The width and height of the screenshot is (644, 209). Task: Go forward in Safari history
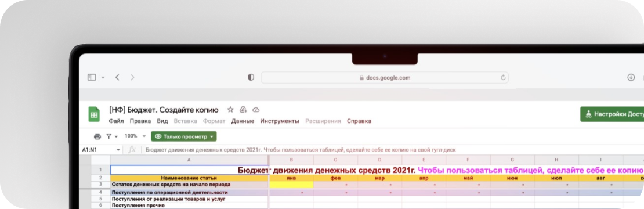(132, 77)
